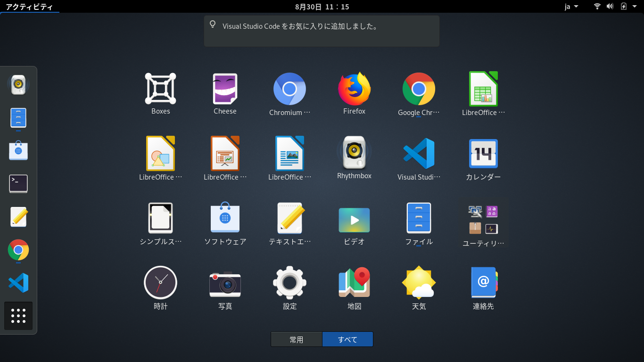Click the Visual Studio Code favorites notification
Image resolution: width=644 pixels, height=362 pixels.
click(x=322, y=31)
